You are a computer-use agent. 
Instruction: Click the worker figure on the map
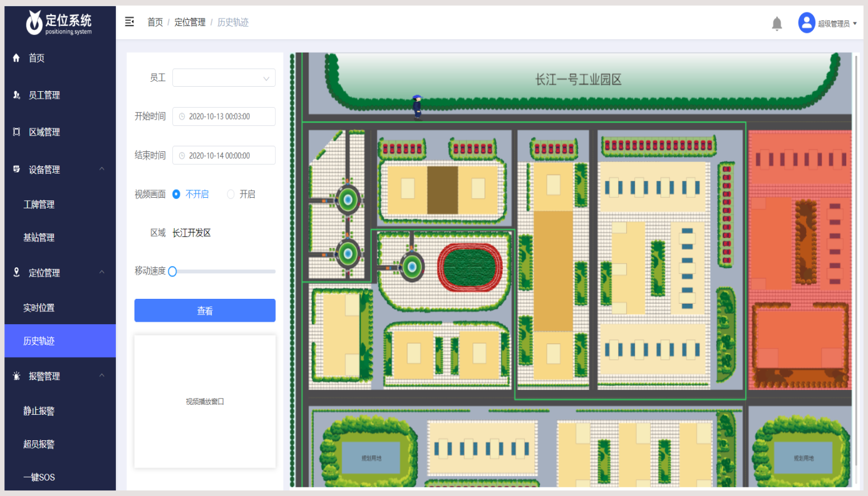(417, 107)
